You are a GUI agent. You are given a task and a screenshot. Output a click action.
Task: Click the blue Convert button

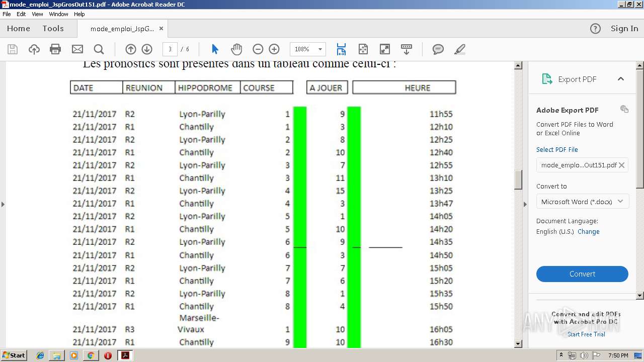click(582, 274)
